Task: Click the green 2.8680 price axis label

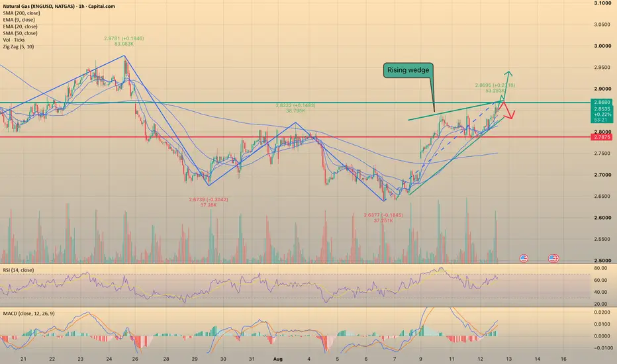Action: tap(602, 102)
